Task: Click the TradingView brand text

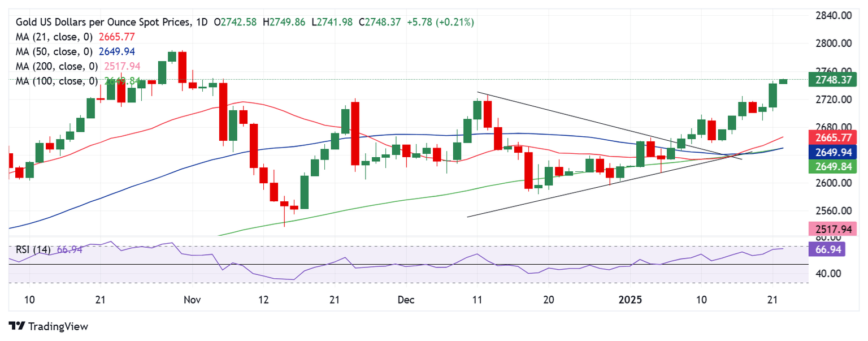Action: (58, 326)
